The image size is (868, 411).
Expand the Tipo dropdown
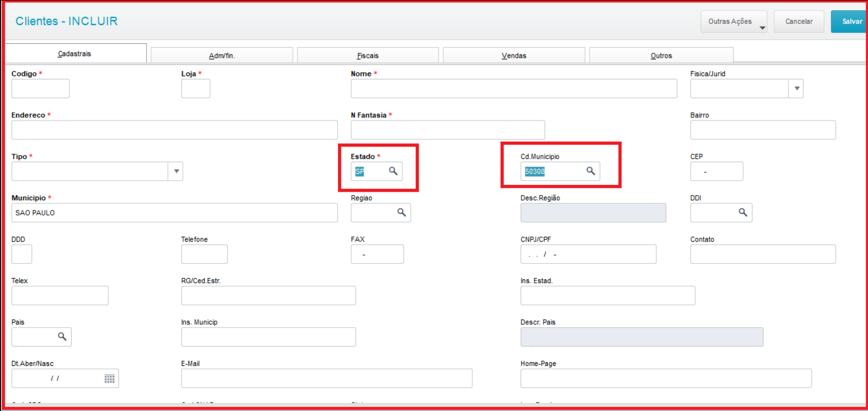176,171
